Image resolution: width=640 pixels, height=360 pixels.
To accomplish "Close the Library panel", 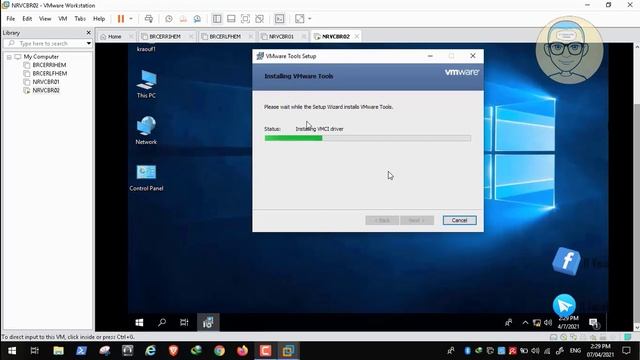I will 89,33.
